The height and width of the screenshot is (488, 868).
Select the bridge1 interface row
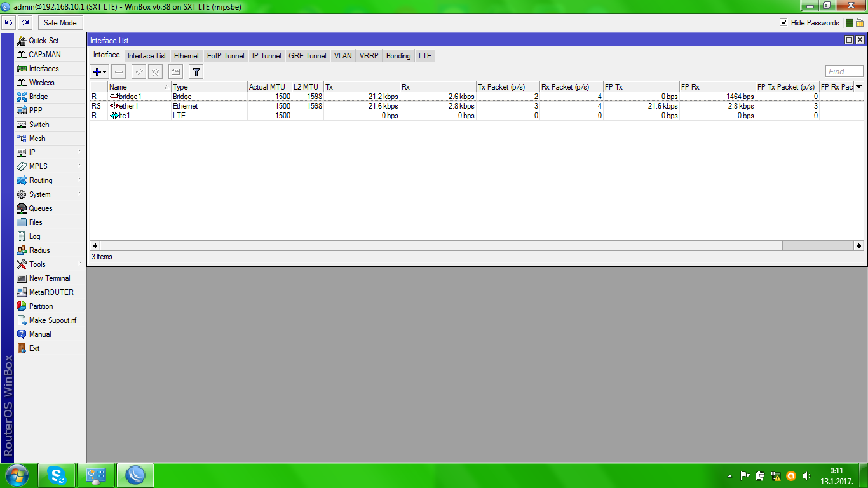coord(477,97)
